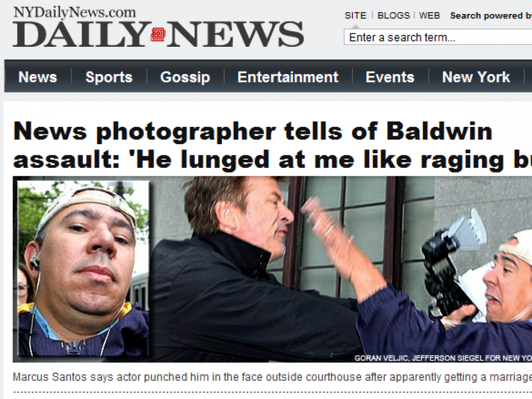Click the Marcus Santos caption text
532x399 pixels.
point(272,377)
